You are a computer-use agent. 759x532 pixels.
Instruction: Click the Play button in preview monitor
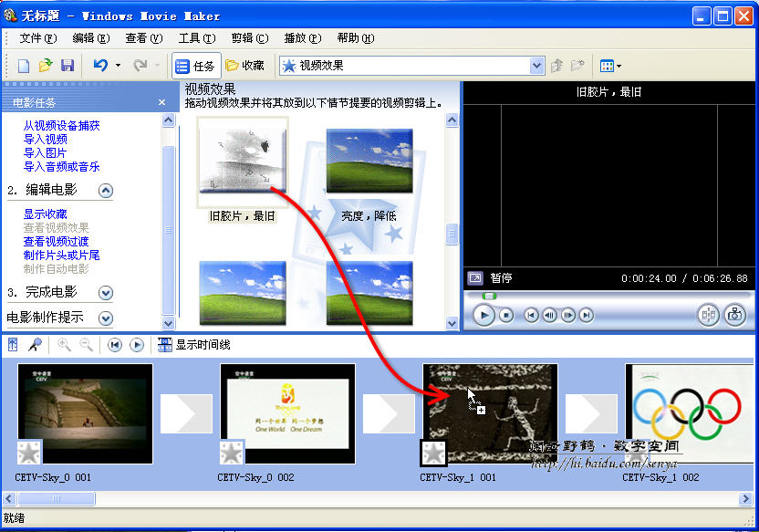(483, 316)
